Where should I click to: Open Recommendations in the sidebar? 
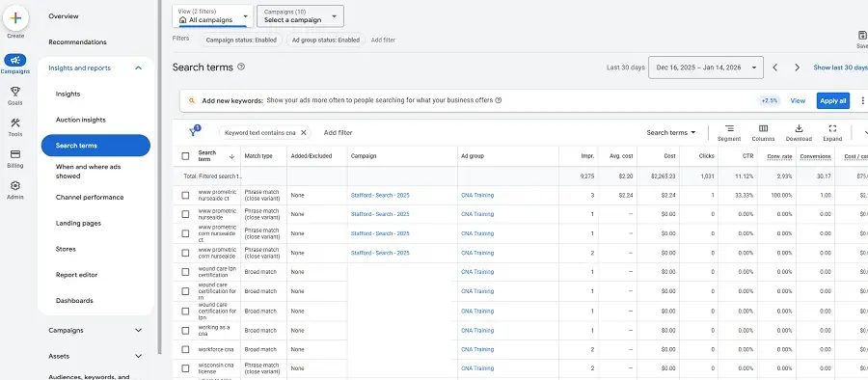tap(77, 42)
